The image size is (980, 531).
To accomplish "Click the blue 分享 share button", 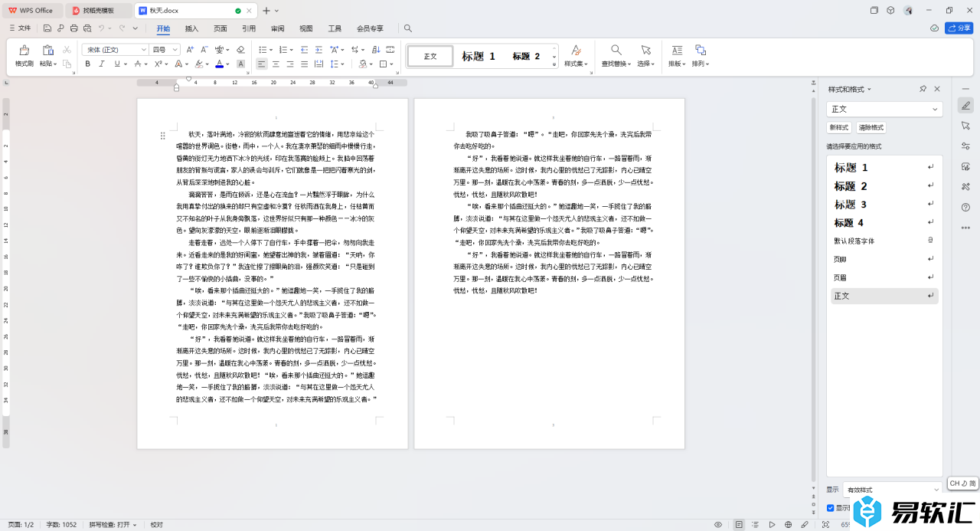I will (959, 28).
